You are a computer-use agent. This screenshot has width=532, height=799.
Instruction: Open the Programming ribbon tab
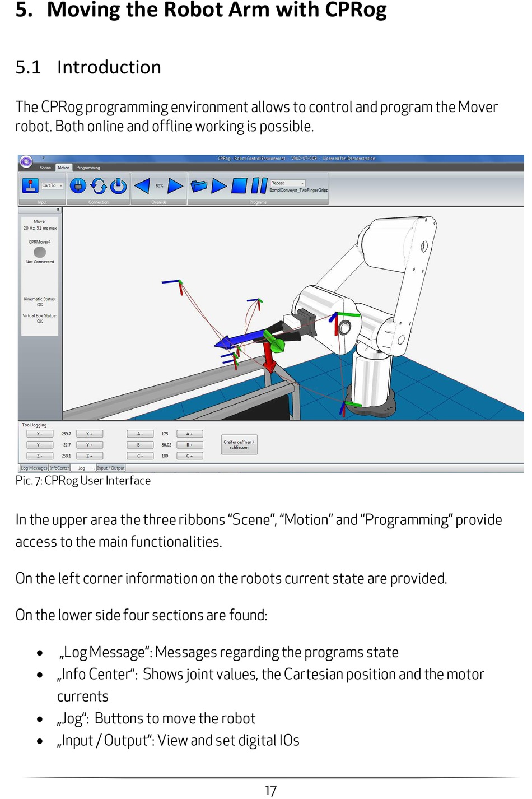click(x=88, y=168)
